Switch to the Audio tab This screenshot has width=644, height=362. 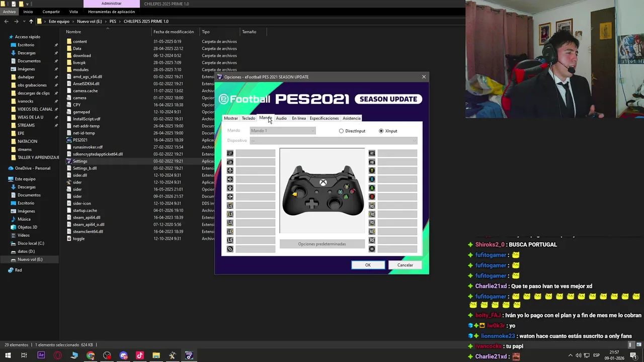click(281, 118)
